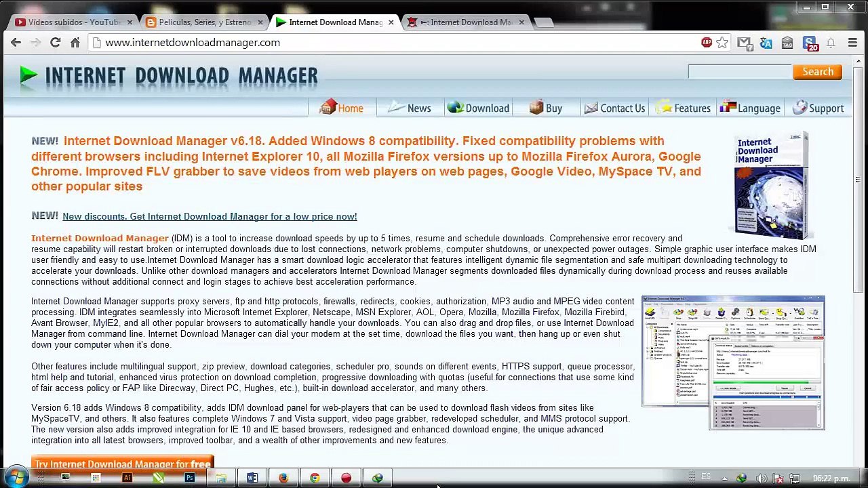The width and height of the screenshot is (868, 488).
Task: Open the new discounts low price link
Action: coord(210,216)
